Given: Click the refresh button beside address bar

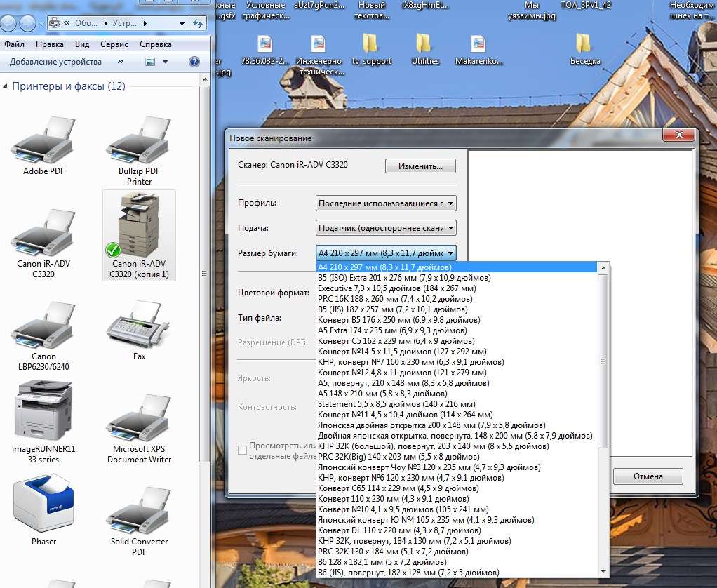Looking at the screenshot, I should pyautogui.click(x=198, y=23).
